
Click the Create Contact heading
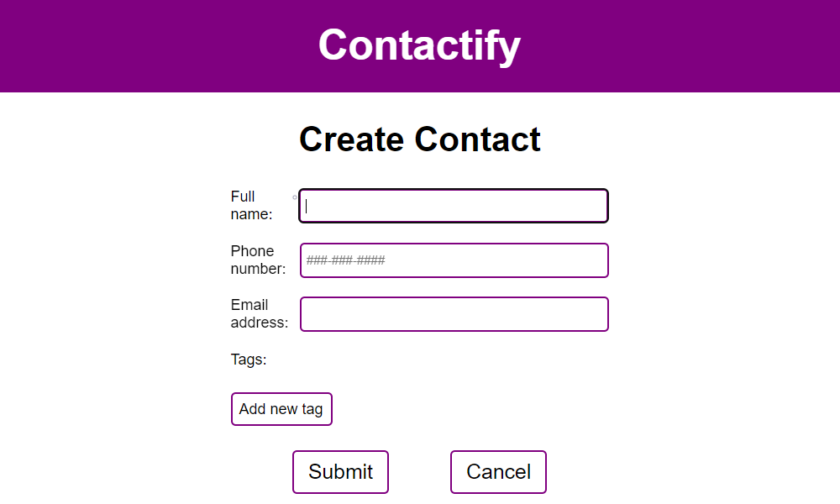(420, 139)
